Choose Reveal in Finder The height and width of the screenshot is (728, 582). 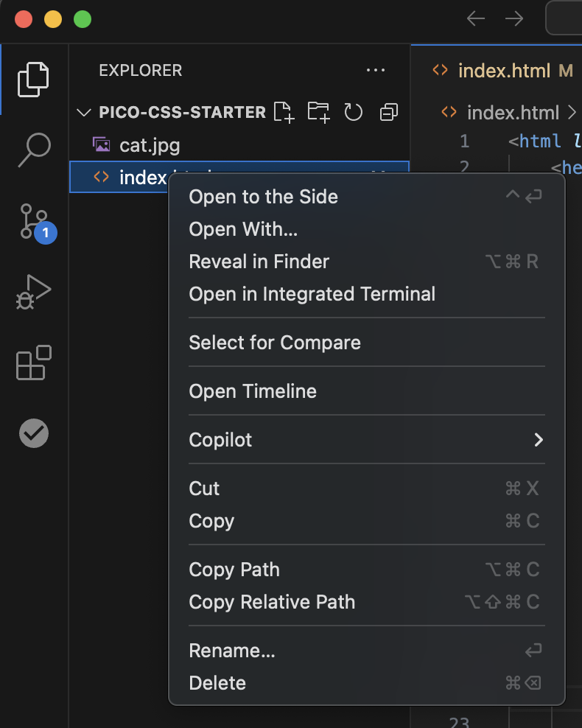tap(259, 262)
